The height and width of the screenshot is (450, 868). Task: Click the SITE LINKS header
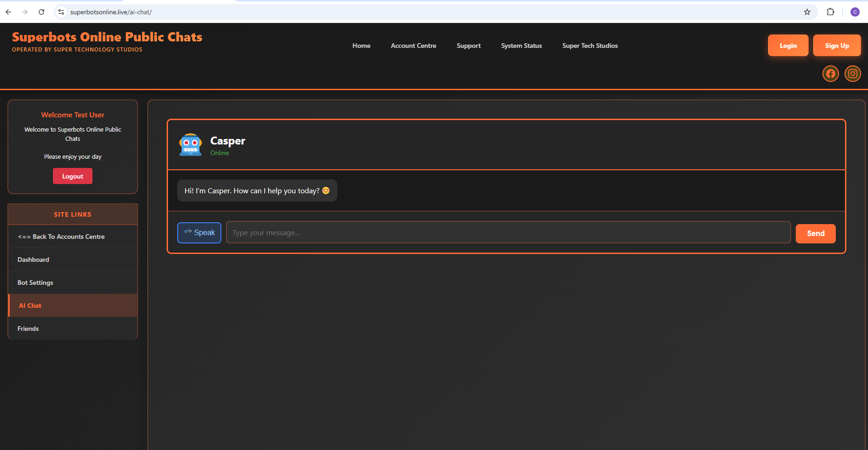click(x=73, y=214)
